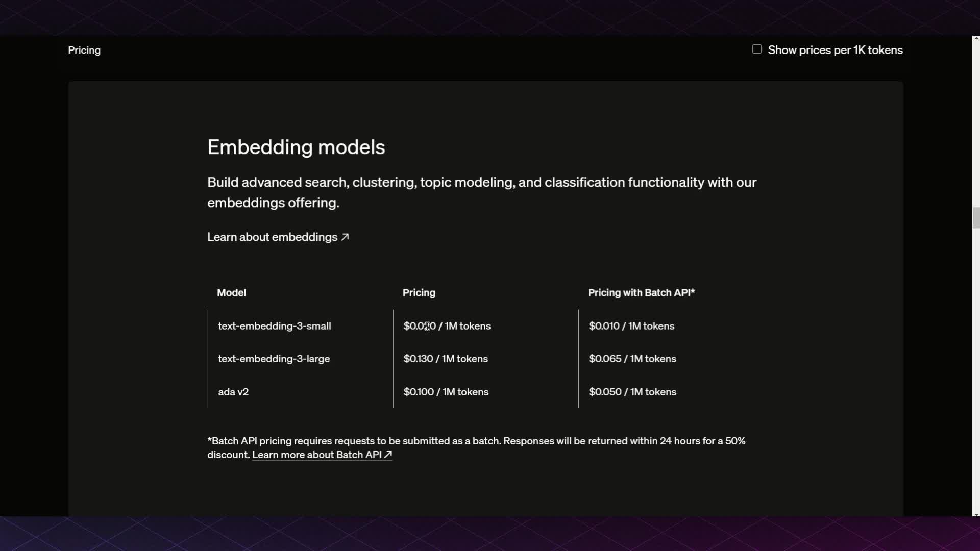Click the Pricing with Batch API column header
Image resolution: width=980 pixels, height=551 pixels.
(x=641, y=292)
